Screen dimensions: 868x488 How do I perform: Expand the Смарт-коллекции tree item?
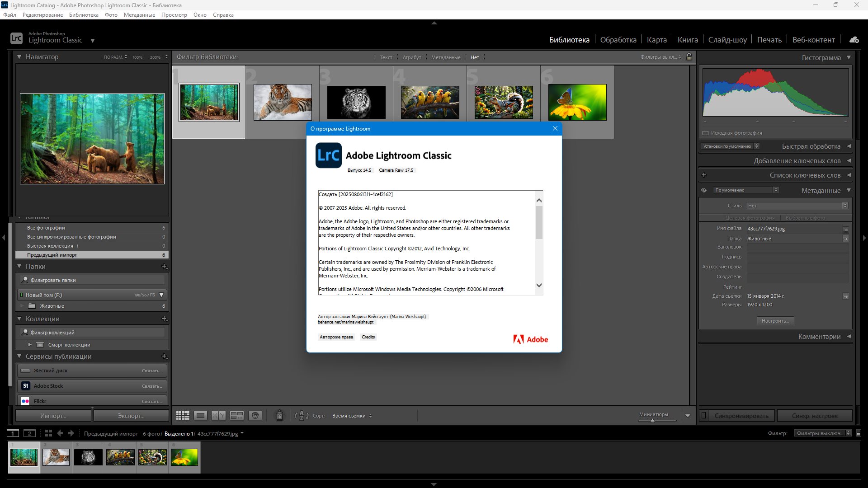tap(30, 345)
